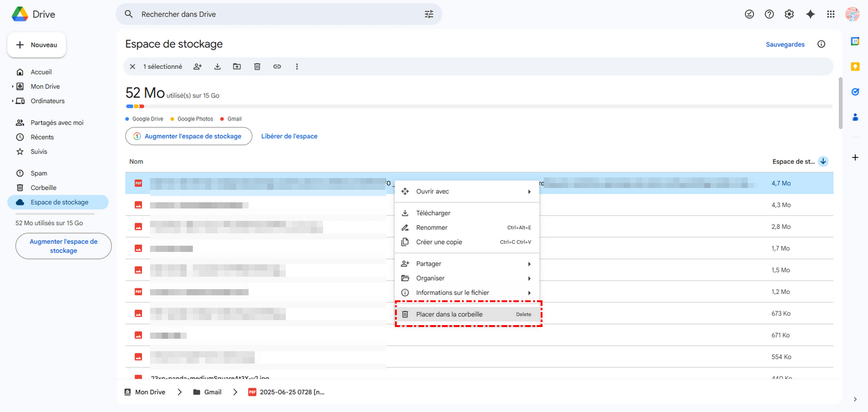Launch Gemini sparkle icon
This screenshot has height=412, width=868.
[x=810, y=14]
